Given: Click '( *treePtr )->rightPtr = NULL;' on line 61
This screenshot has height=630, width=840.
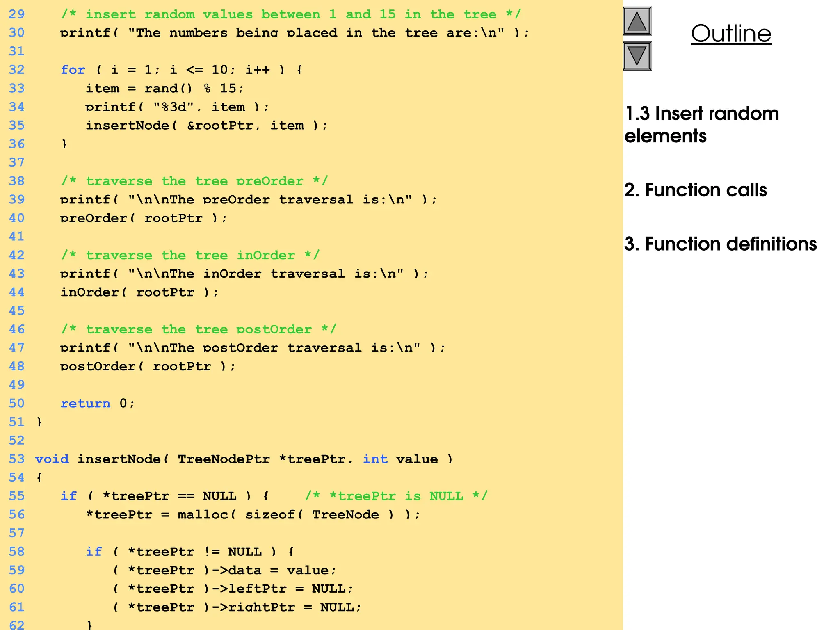Looking at the screenshot, I should (x=237, y=607).
